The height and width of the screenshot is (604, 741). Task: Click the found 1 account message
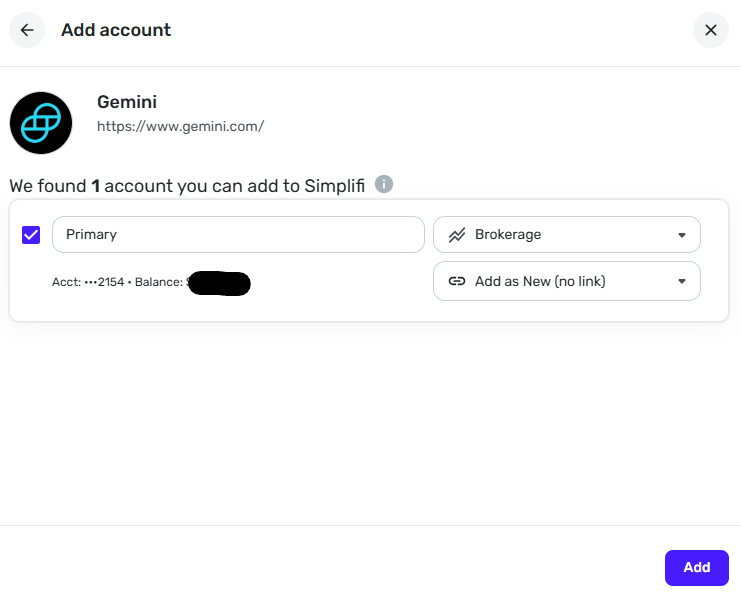point(187,186)
